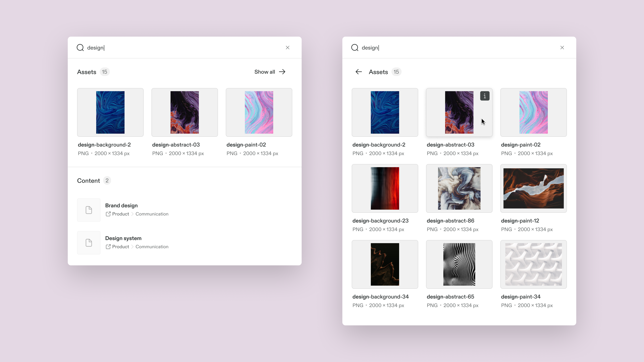The width and height of the screenshot is (644, 362).
Task: Select design-paint-12 canyon thumbnail
Action: (x=533, y=188)
